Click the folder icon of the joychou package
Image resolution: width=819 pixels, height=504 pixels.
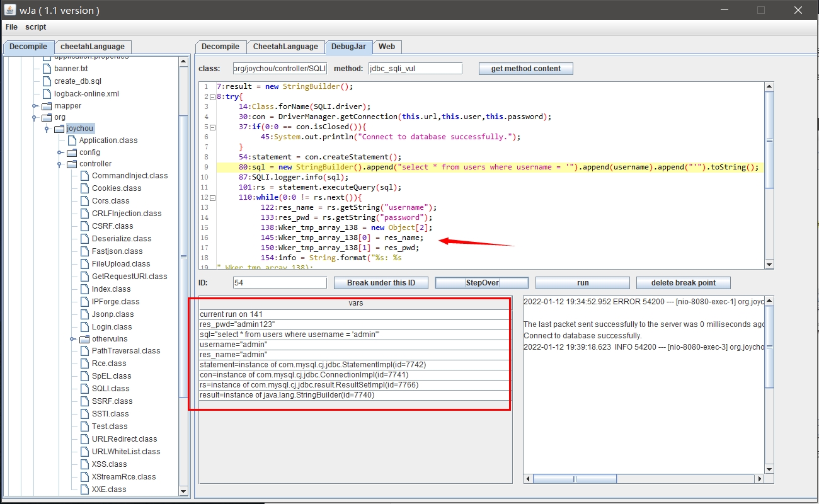point(59,129)
